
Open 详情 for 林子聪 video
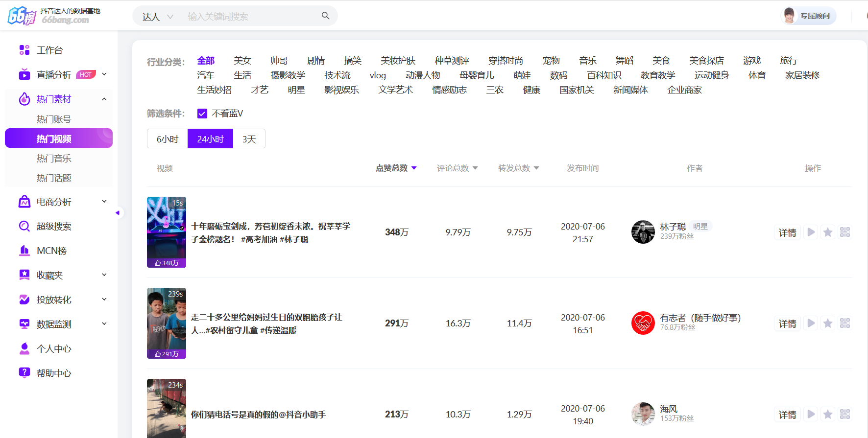point(787,232)
